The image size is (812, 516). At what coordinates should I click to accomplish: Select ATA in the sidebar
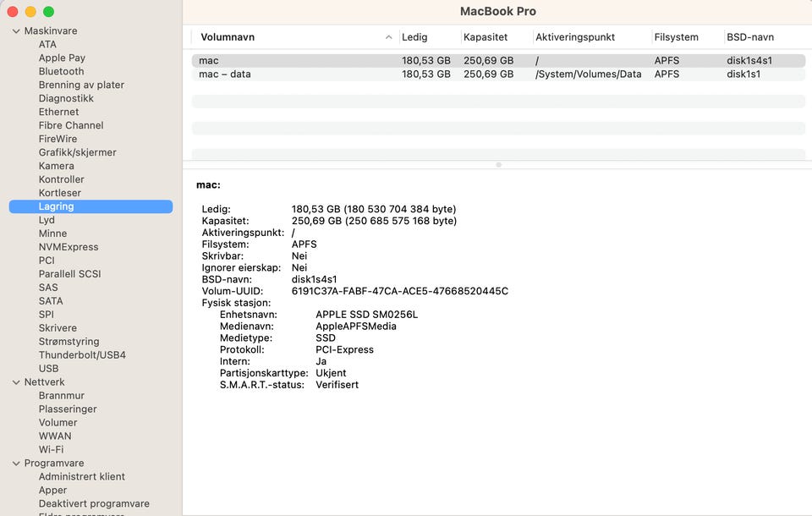47,45
